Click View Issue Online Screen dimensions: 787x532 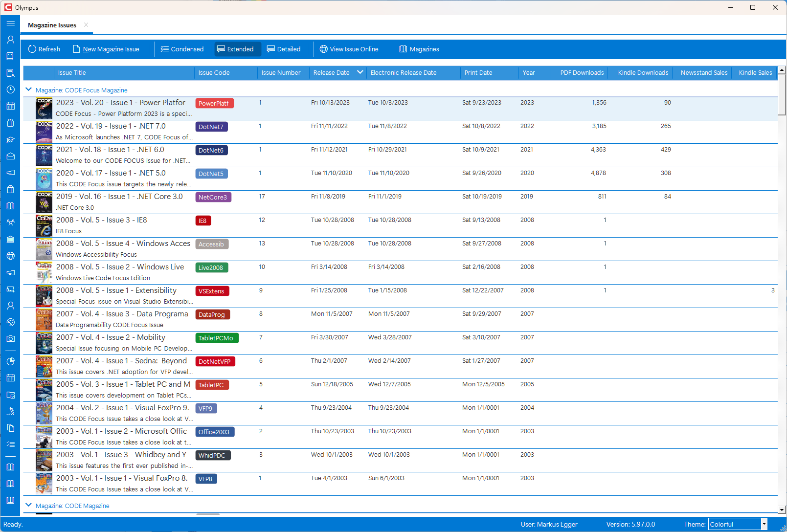pyautogui.click(x=349, y=49)
